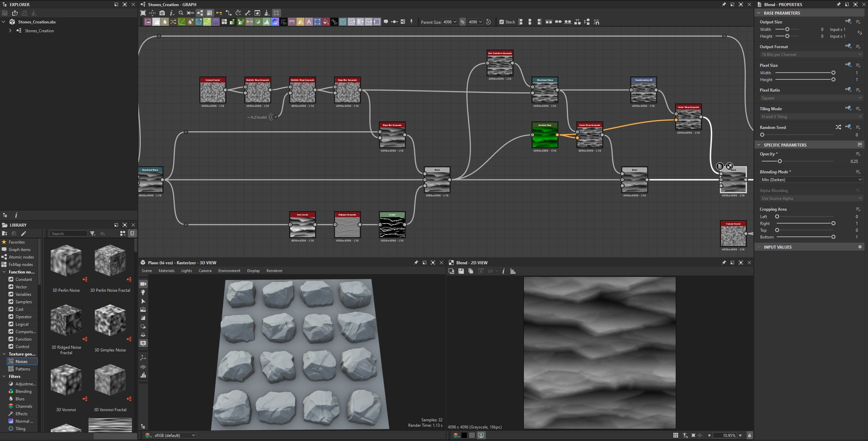Image resolution: width=868 pixels, height=441 pixels.
Task: Click the bar chart icon in 3D view sidebar
Action: pyautogui.click(x=143, y=375)
